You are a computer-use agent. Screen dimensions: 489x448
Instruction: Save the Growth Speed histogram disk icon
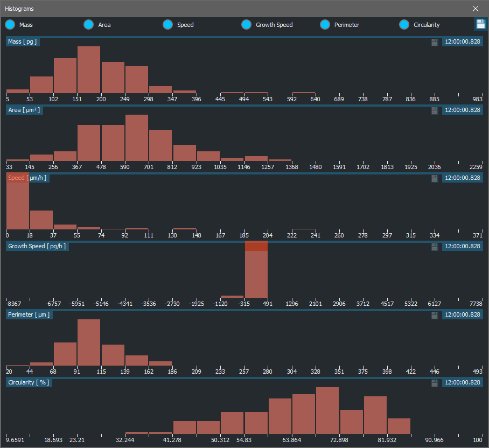[x=435, y=247]
